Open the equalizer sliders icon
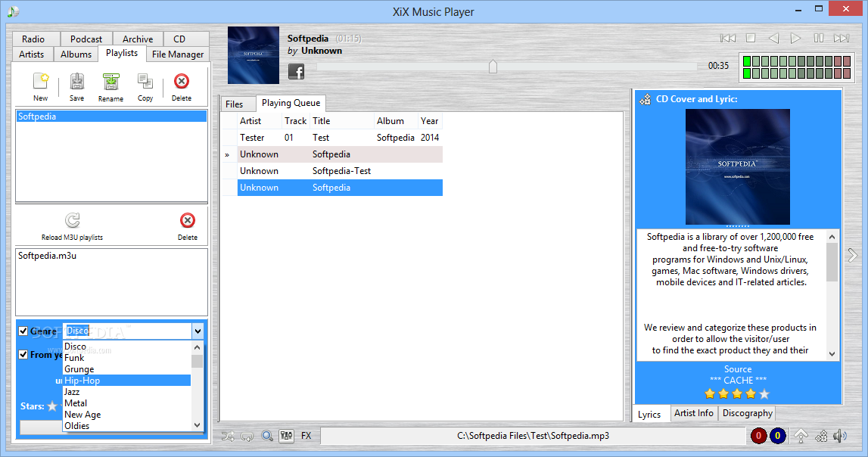The width and height of the screenshot is (868, 457). 286,435
